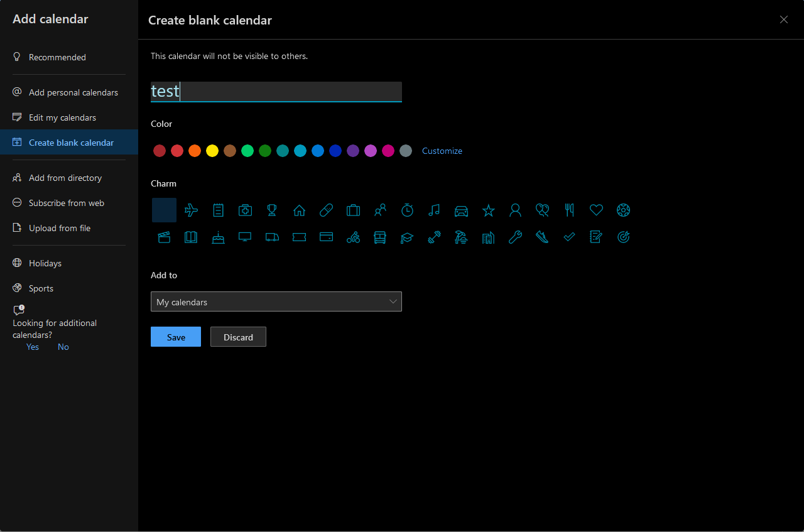Viewport: 804px width, 532px height.
Task: Open the Customize color link
Action: (x=442, y=151)
